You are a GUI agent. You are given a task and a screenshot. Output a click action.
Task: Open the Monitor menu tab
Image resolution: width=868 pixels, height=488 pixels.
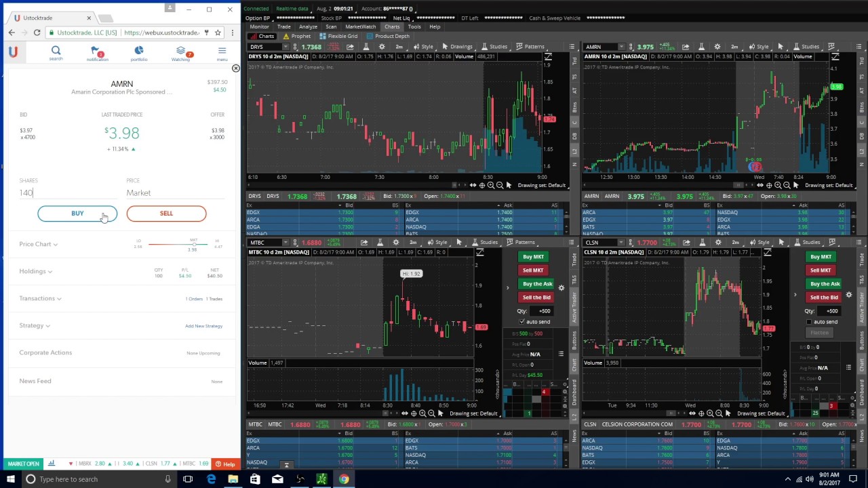[259, 26]
